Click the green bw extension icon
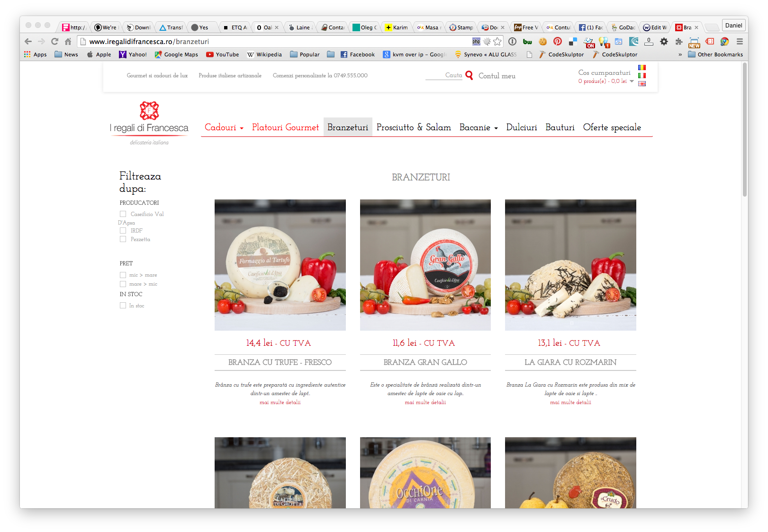Image resolution: width=768 pixels, height=532 pixels. click(x=527, y=42)
